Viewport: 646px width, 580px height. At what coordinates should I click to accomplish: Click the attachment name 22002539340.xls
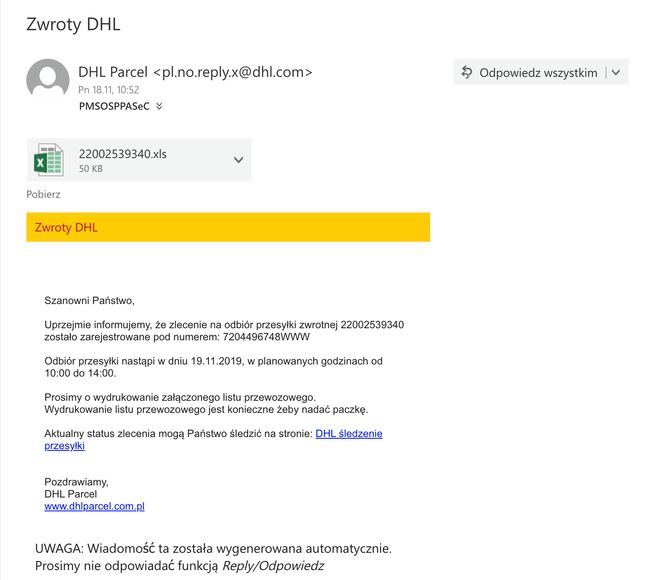click(x=123, y=154)
